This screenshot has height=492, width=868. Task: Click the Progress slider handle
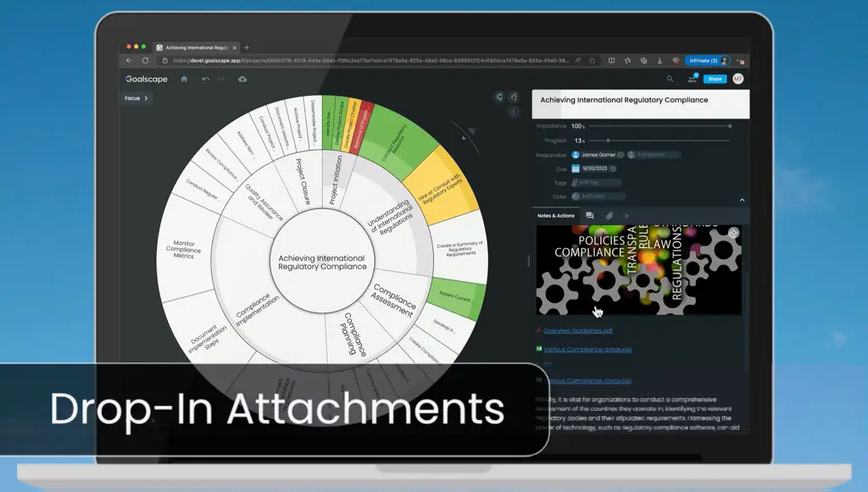pos(609,141)
